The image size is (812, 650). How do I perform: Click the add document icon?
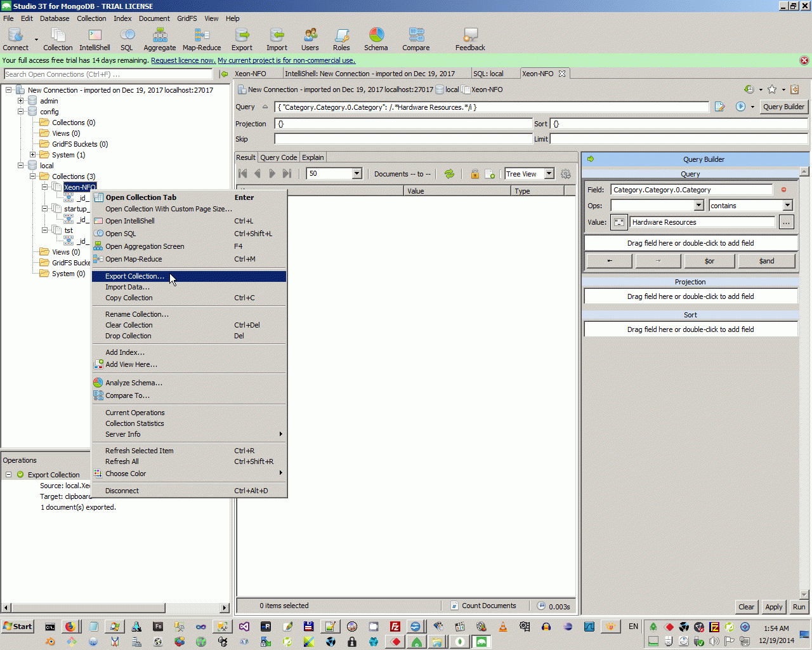490,174
